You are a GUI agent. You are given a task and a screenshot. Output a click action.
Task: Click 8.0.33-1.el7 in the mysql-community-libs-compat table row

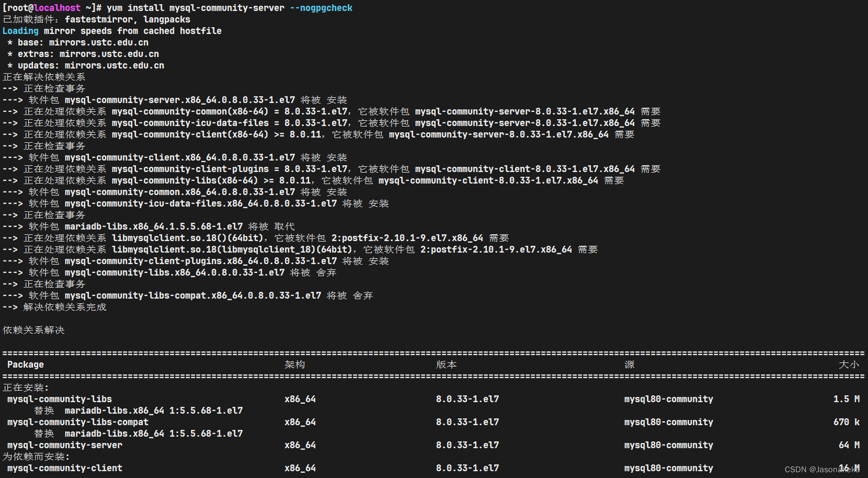pos(467,422)
